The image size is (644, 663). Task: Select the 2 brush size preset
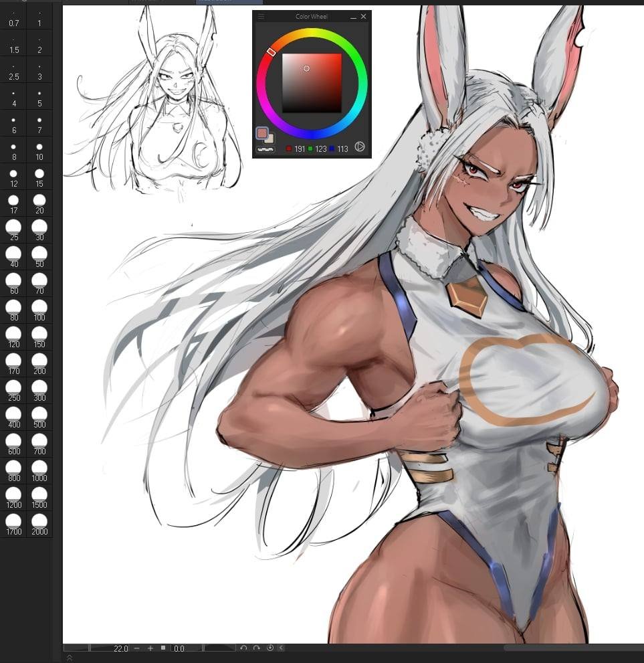[39, 43]
